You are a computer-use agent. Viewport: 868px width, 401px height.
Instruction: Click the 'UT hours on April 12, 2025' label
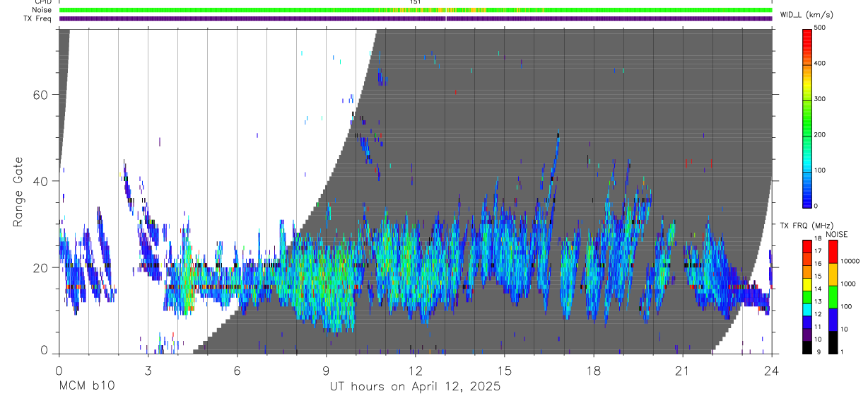415,388
